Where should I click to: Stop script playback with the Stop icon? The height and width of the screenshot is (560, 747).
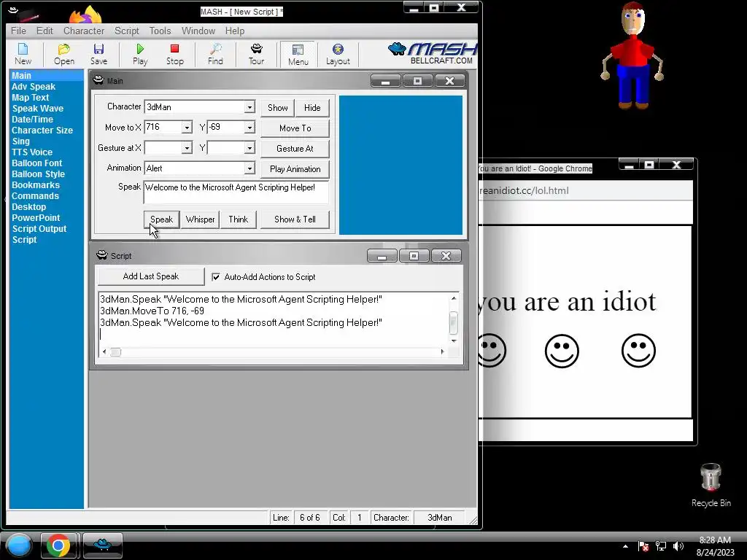click(x=175, y=54)
